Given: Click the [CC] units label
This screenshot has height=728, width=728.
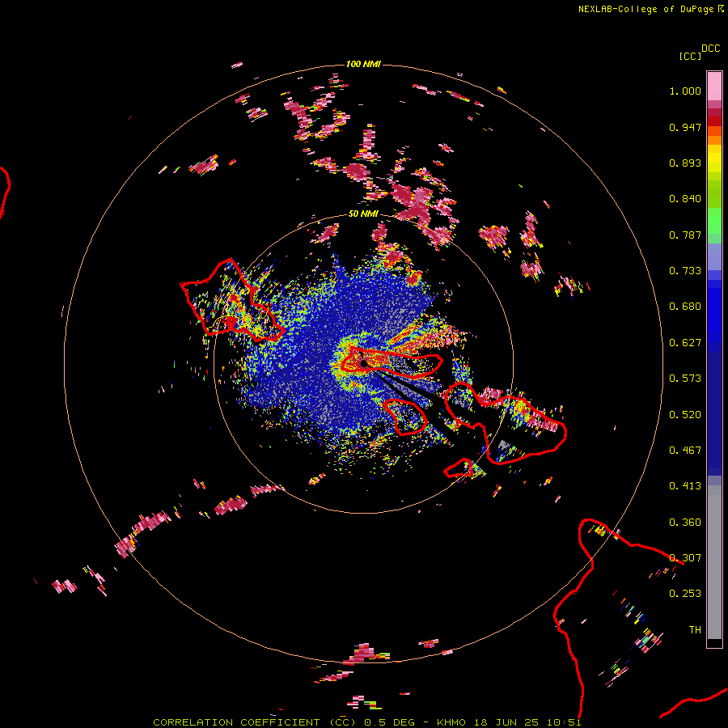Looking at the screenshot, I should pos(690,56).
